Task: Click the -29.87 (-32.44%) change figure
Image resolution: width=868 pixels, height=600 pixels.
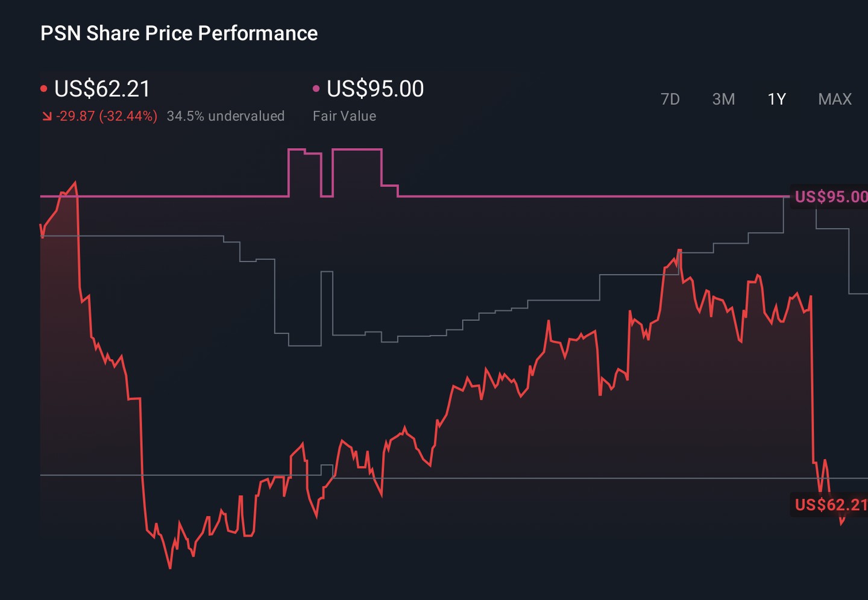Action: tap(107, 116)
